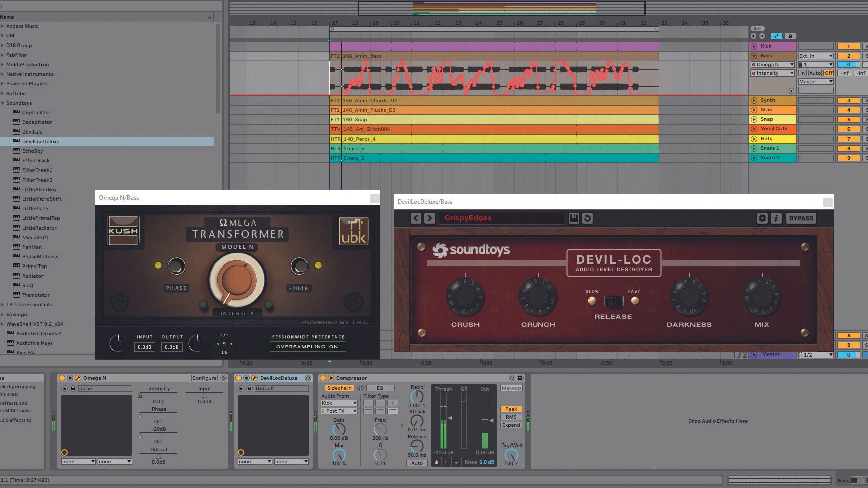This screenshot has width=868, height=488.
Task: Click the CrispyEdges preset name field
Action: (501, 218)
